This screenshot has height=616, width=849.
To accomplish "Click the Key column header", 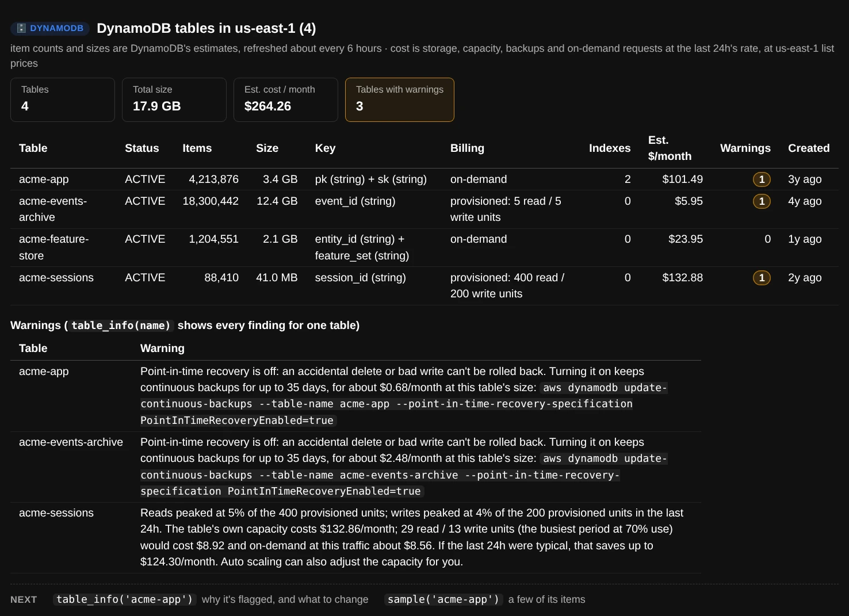I will coord(325,148).
